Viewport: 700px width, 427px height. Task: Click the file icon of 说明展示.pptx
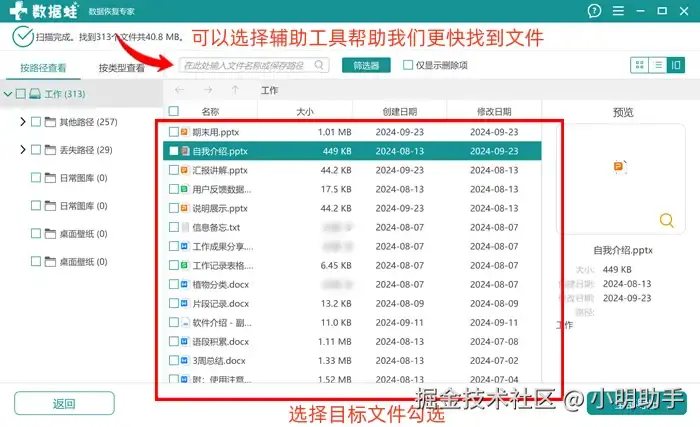coord(184,208)
